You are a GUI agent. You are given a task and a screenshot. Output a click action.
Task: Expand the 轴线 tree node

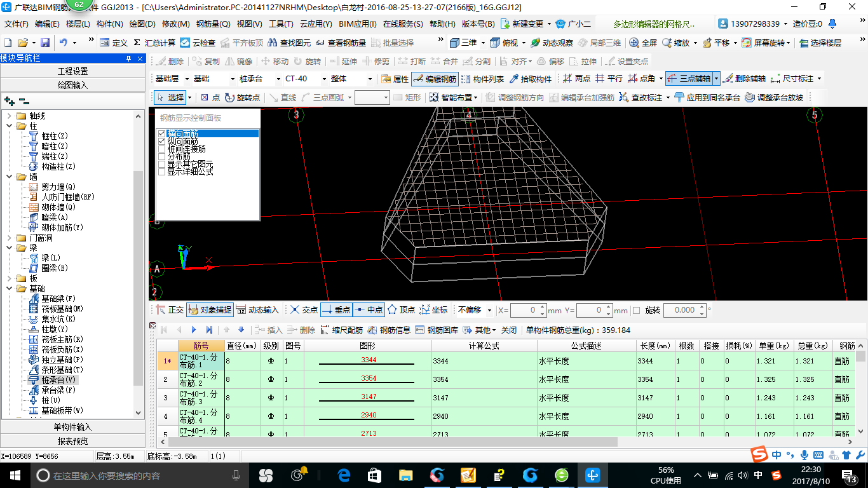[x=10, y=116]
